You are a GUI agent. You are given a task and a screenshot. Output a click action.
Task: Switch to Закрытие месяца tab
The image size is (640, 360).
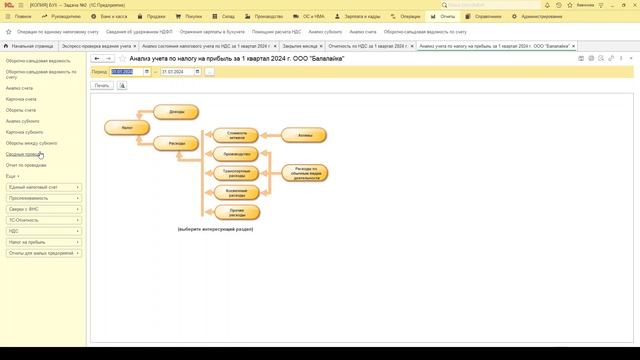(300, 46)
